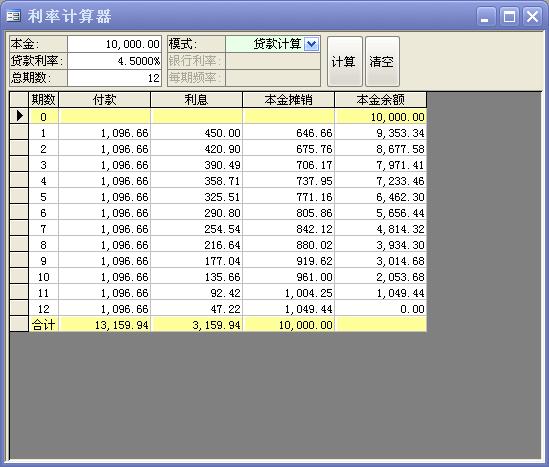Open the 模式 dropdown arrow
The height and width of the screenshot is (467, 549).
311,44
